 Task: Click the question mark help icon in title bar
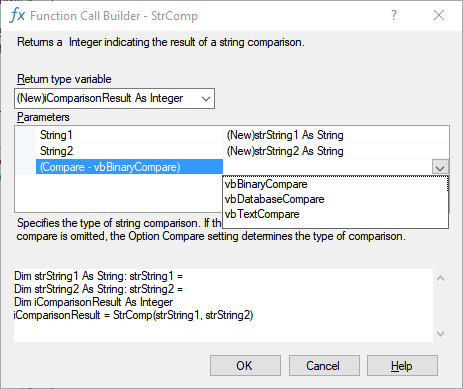coord(394,15)
